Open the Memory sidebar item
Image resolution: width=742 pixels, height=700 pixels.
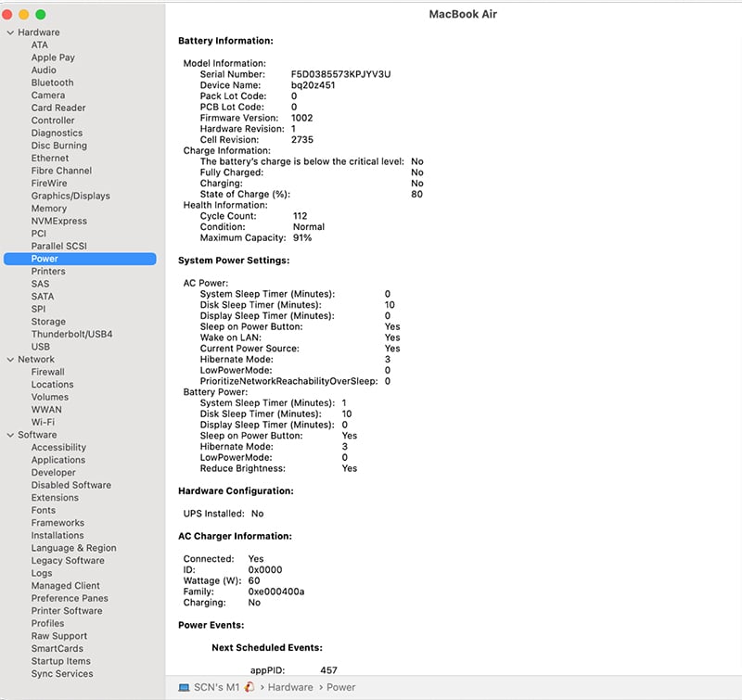[49, 209]
